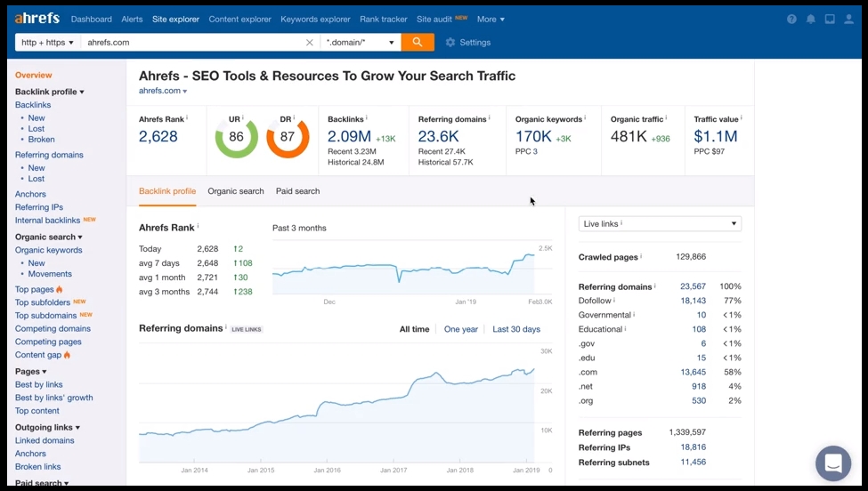The image size is (868, 491).
Task: Click the UR donut chart
Action: [237, 137]
